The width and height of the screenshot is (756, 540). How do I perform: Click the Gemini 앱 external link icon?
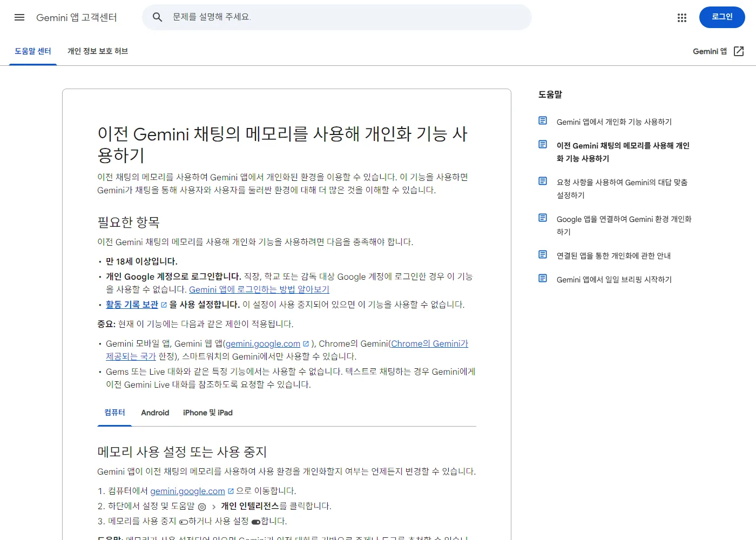(739, 51)
